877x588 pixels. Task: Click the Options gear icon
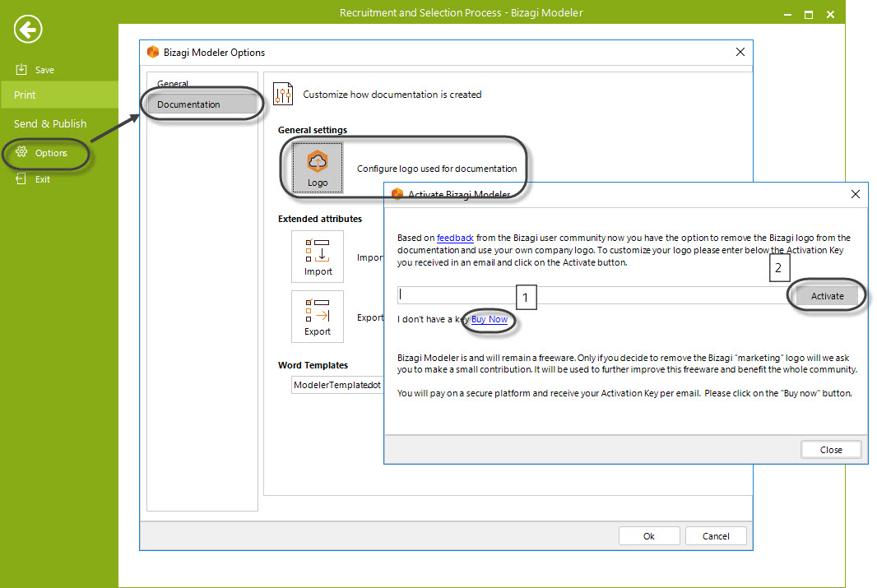21,152
